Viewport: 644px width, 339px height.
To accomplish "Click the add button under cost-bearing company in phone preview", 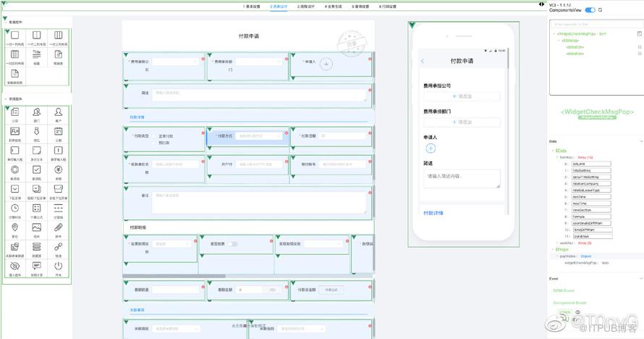I will tap(462, 96).
